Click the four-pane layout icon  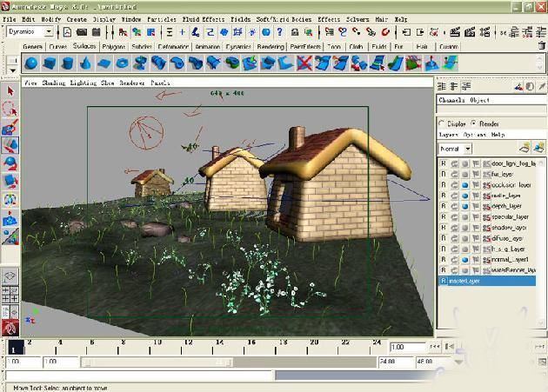tap(10, 294)
